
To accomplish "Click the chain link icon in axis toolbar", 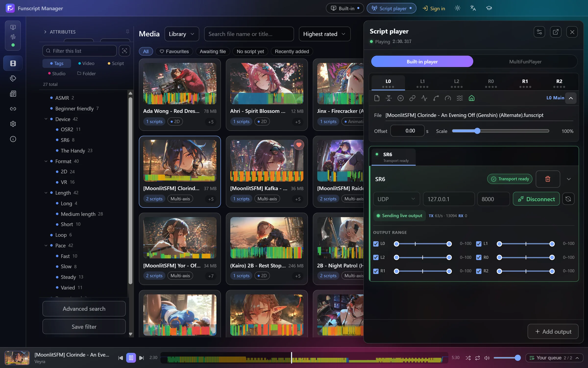I will [x=412, y=98].
